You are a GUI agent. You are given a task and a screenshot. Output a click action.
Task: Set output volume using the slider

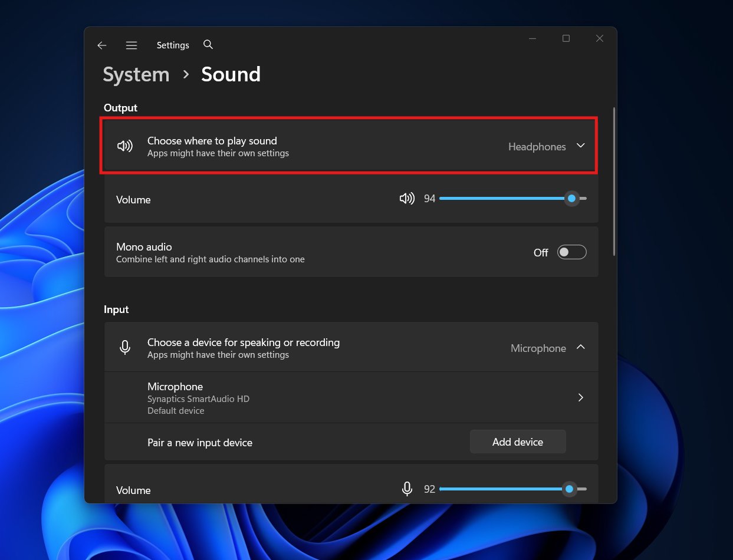pos(513,198)
